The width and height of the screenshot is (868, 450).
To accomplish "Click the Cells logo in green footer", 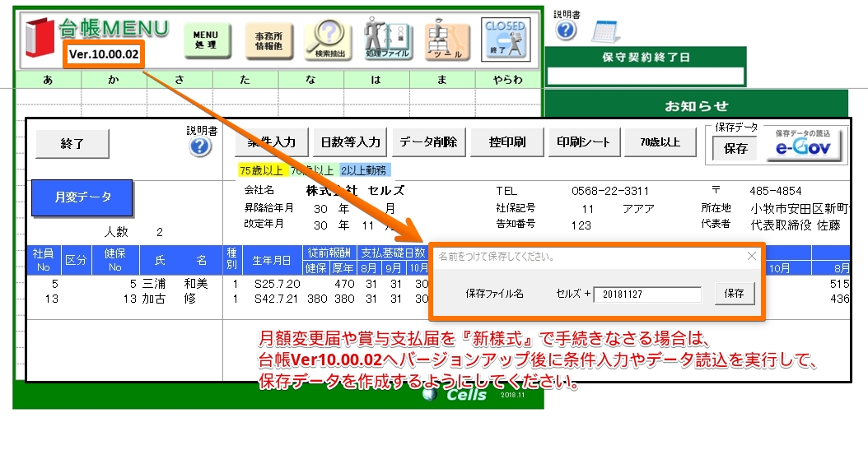I will pyautogui.click(x=455, y=394).
